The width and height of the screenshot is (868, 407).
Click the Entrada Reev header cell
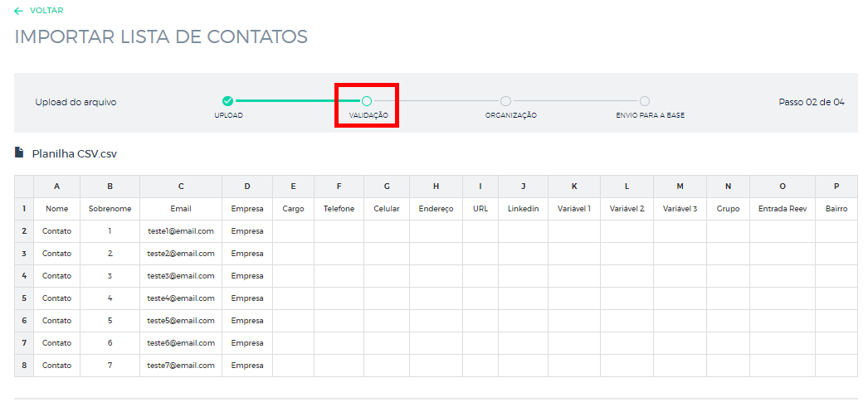(783, 209)
